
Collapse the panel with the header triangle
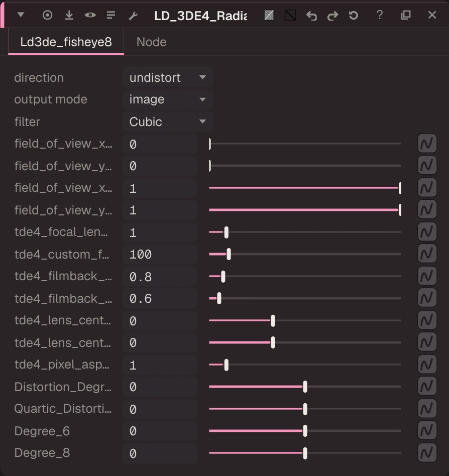click(x=21, y=15)
